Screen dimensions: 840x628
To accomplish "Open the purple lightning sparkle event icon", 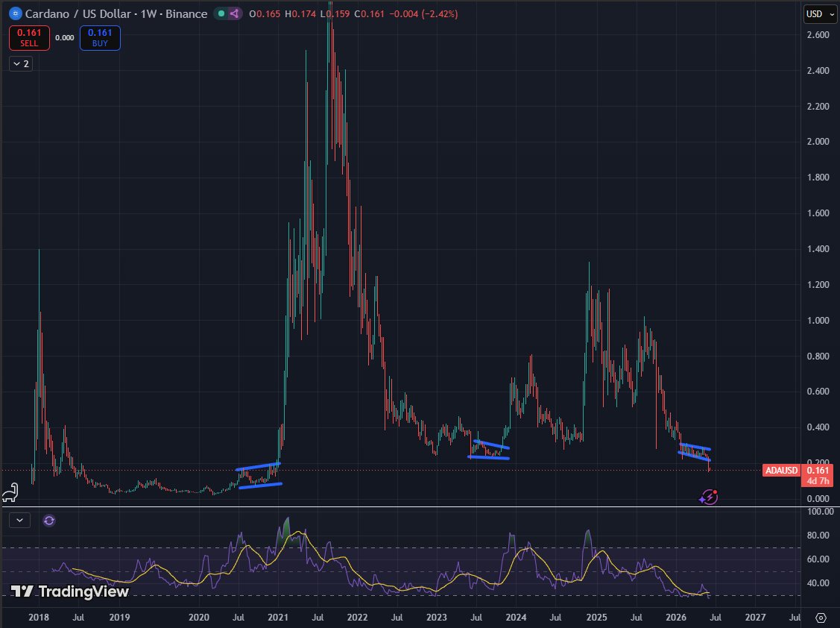I will [708, 497].
